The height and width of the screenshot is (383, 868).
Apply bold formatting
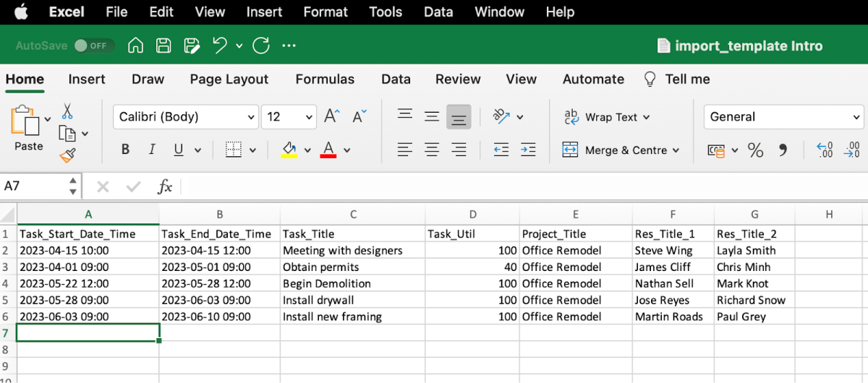(x=125, y=150)
